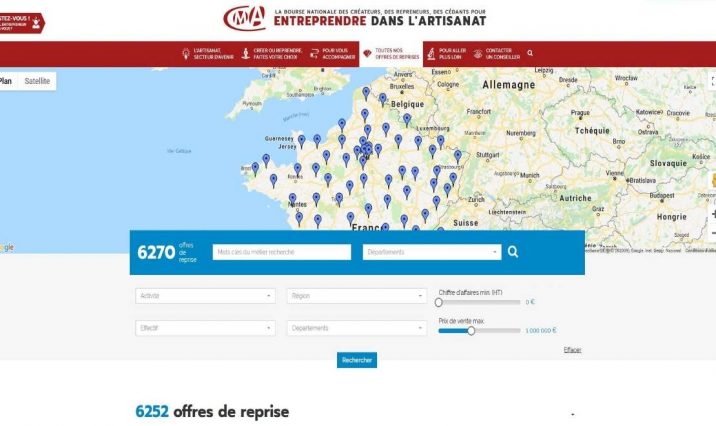716x426 pixels.
Task: Click the 6252 offres de reprise heading
Action: click(212, 411)
